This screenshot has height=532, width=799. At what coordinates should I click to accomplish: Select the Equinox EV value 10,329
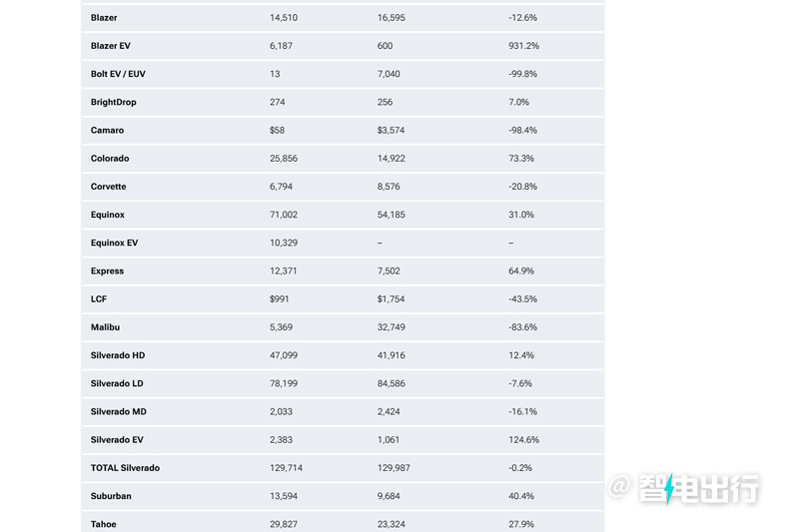[284, 243]
